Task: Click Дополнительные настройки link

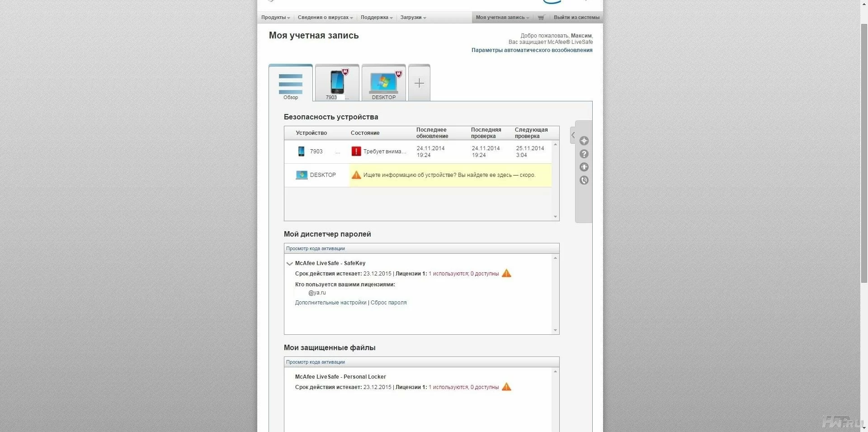Action: click(x=330, y=303)
